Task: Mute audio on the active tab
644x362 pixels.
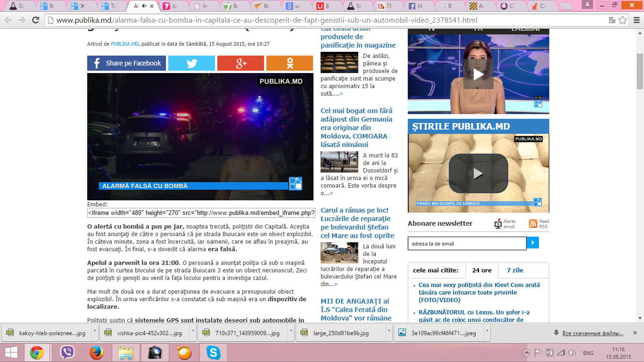Action: tap(143, 6)
